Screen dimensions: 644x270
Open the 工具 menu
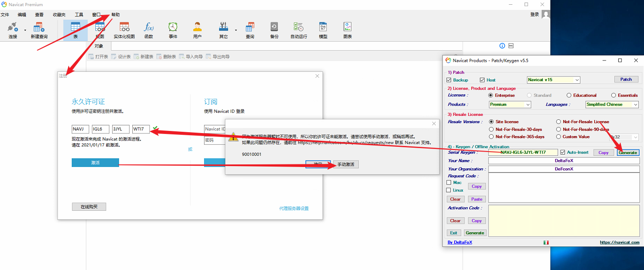79,15
